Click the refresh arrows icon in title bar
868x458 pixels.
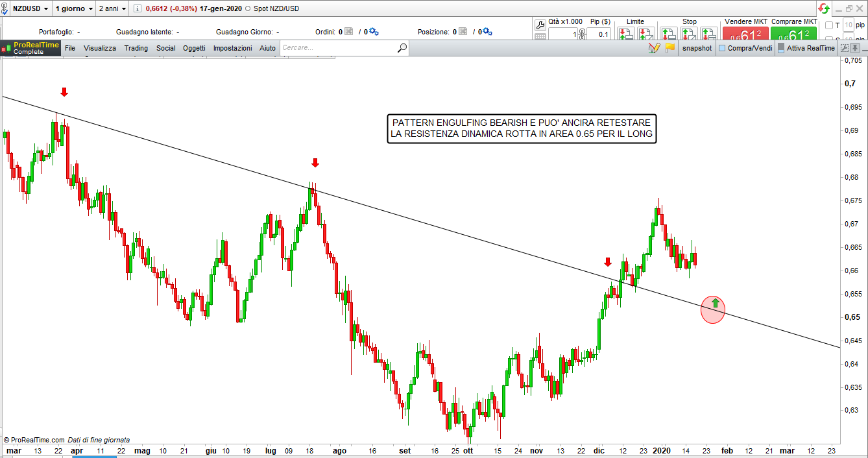click(x=823, y=8)
